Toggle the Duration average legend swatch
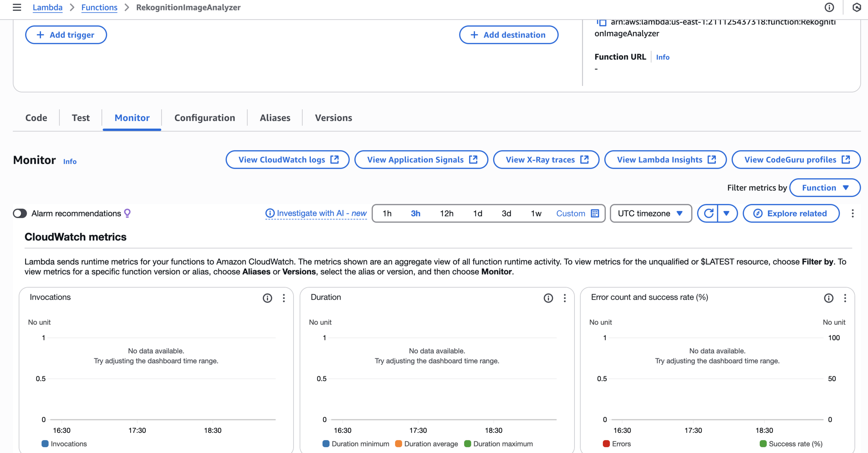Screen dimensions: 868x453 coord(398,444)
